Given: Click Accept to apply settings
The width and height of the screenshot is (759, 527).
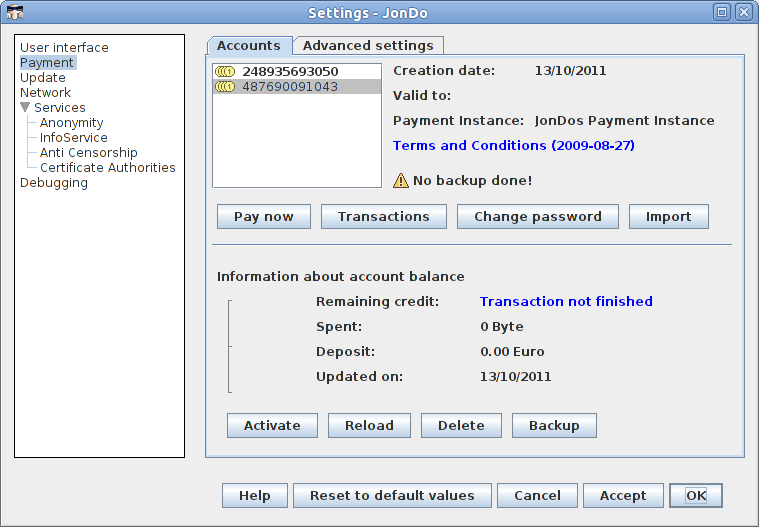Looking at the screenshot, I should coord(623,496).
